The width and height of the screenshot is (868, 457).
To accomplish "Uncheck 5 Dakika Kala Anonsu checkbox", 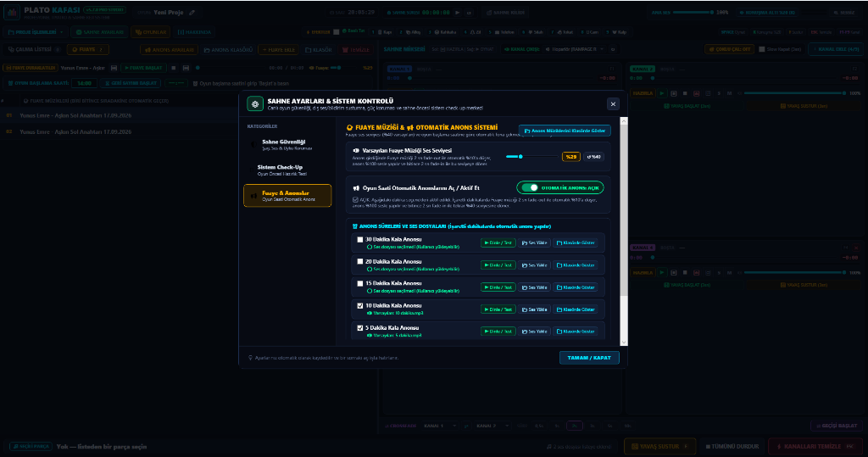I will pos(360,328).
